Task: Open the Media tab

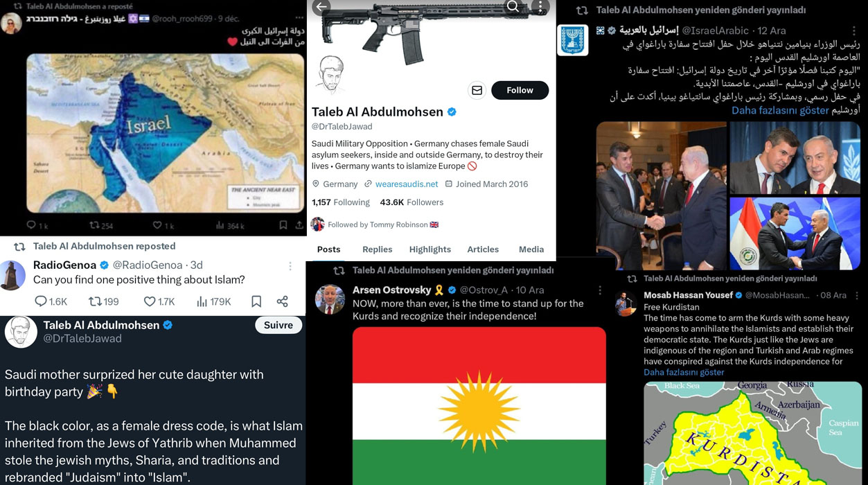Action: click(x=531, y=249)
